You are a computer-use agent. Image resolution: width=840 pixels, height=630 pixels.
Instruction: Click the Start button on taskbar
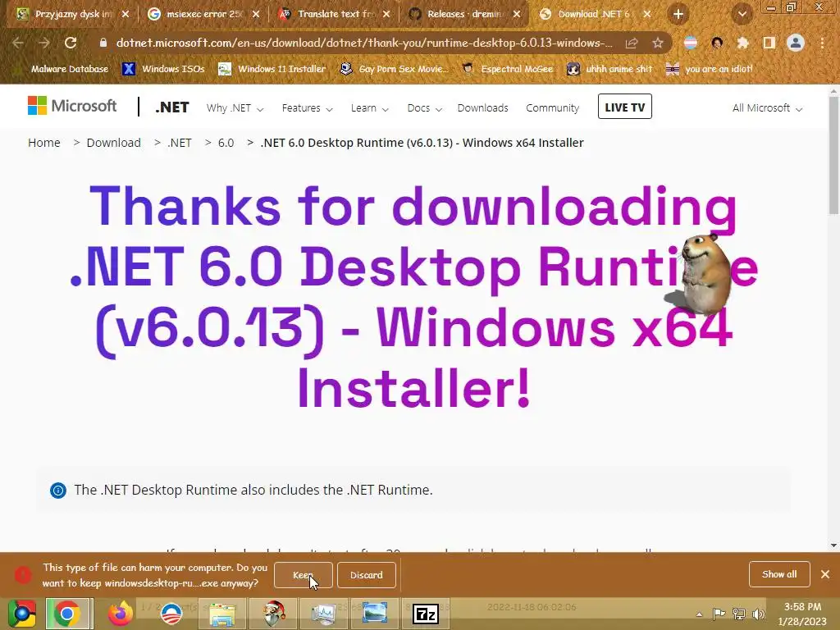click(22, 614)
